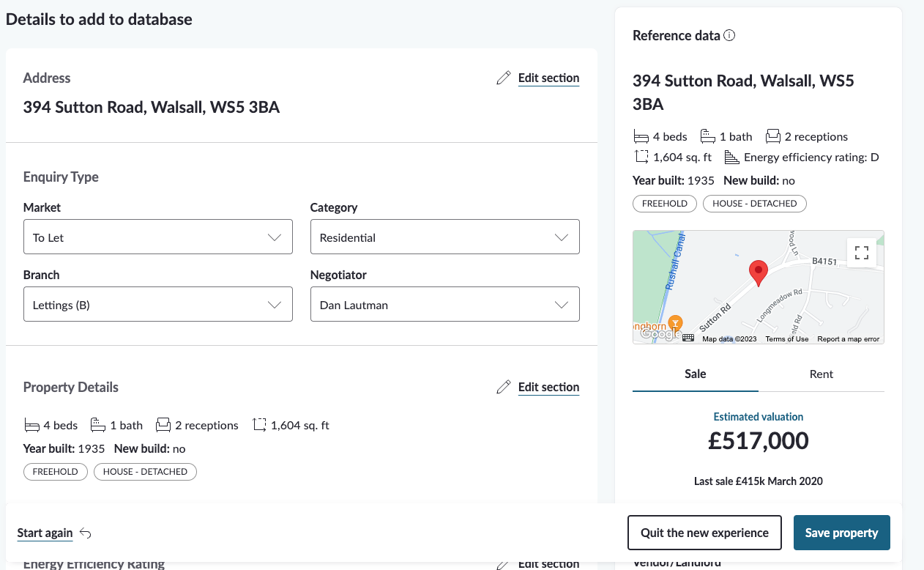This screenshot has width=924, height=570.
Task: Click the map keyboard shortcuts icon
Action: click(688, 338)
